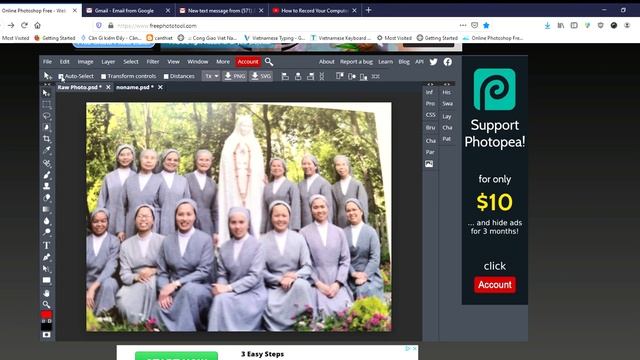Screen dimensions: 640x360
Task: Click the black background color swatch
Action: click(x=46, y=327)
